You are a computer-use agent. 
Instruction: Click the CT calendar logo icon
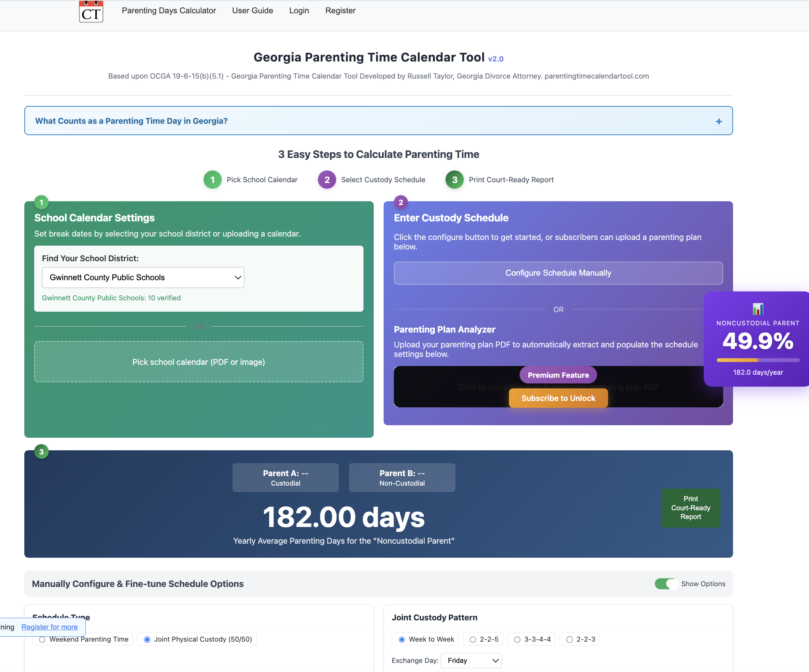point(90,11)
